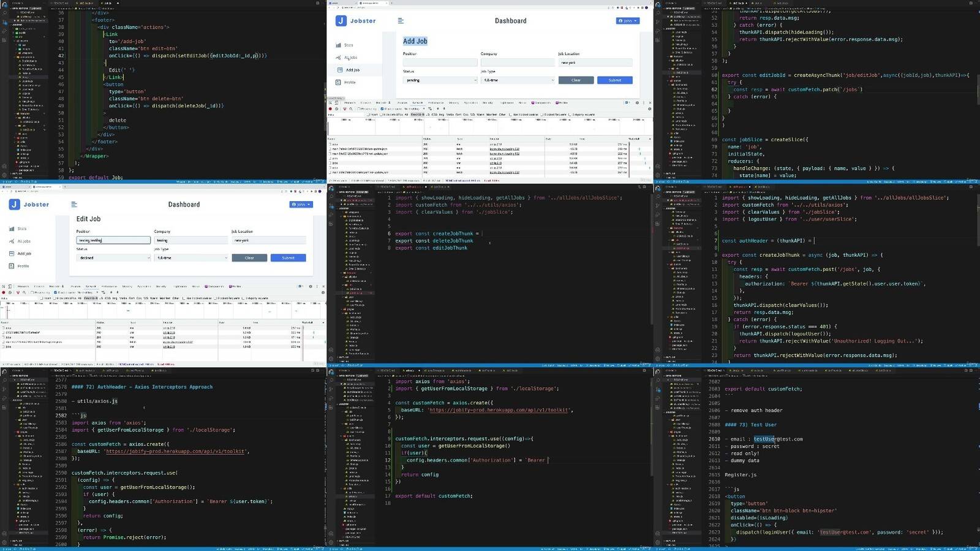Click inspect element icon in Edit Job DevTools
This screenshot has width=980, height=551.
click(4, 286)
